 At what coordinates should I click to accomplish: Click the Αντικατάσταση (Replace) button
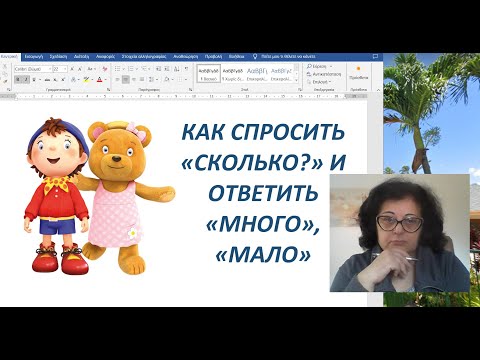click(x=324, y=74)
